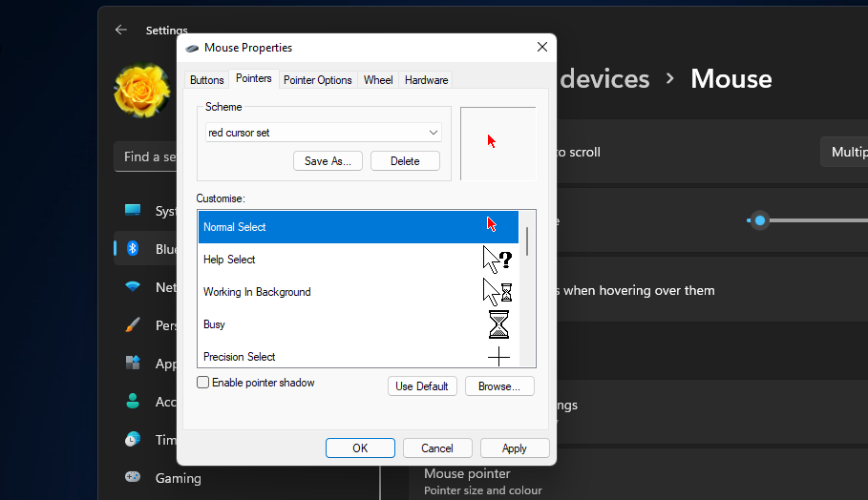Click Save As... button
The image size is (868, 500).
point(328,161)
